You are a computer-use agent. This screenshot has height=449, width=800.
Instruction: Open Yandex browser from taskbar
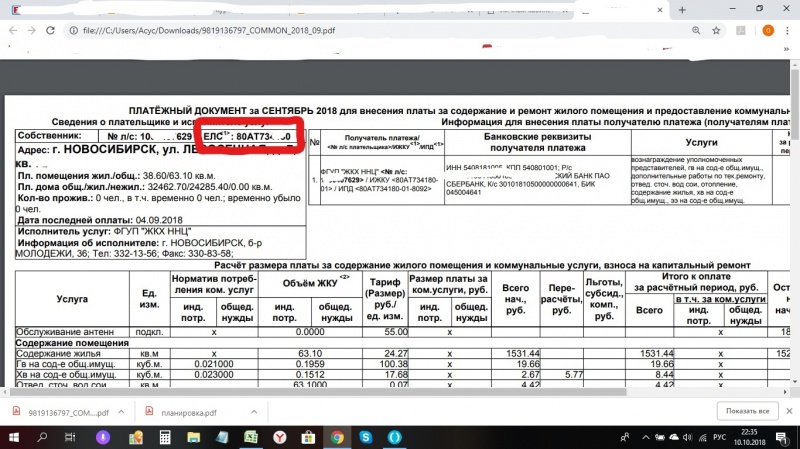click(280, 437)
